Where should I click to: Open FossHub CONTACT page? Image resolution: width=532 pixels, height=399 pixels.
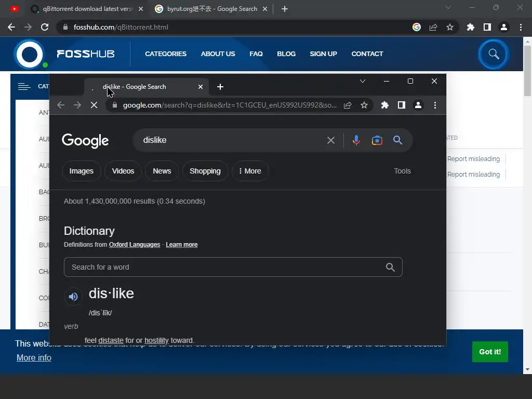coord(367,54)
